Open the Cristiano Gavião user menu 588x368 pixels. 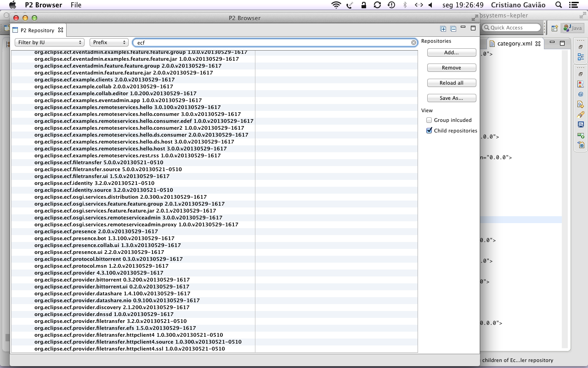tap(518, 5)
